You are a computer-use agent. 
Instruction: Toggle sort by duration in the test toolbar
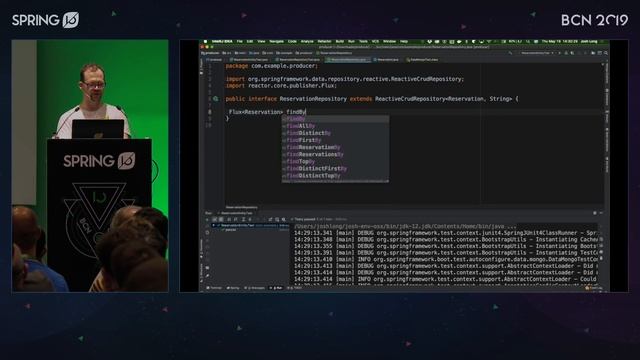(235, 220)
